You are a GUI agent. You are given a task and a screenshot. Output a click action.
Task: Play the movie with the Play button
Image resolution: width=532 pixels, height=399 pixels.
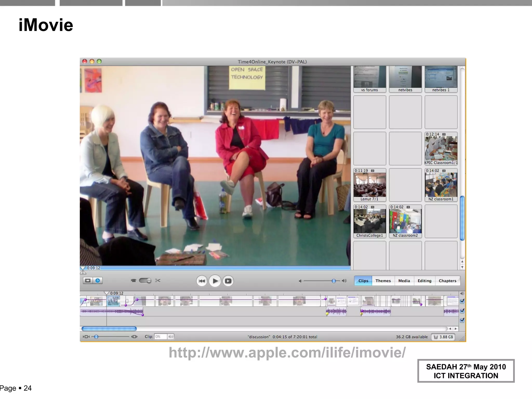[x=215, y=281]
